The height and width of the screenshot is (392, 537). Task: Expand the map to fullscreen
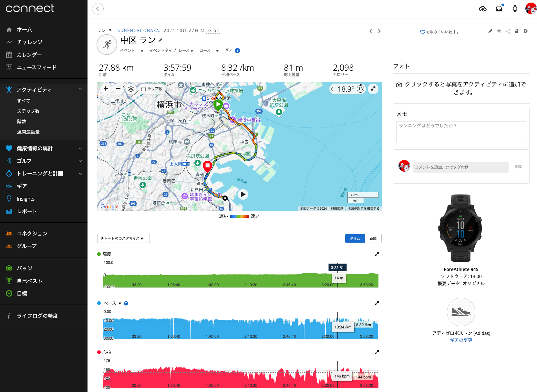pyautogui.click(x=373, y=89)
